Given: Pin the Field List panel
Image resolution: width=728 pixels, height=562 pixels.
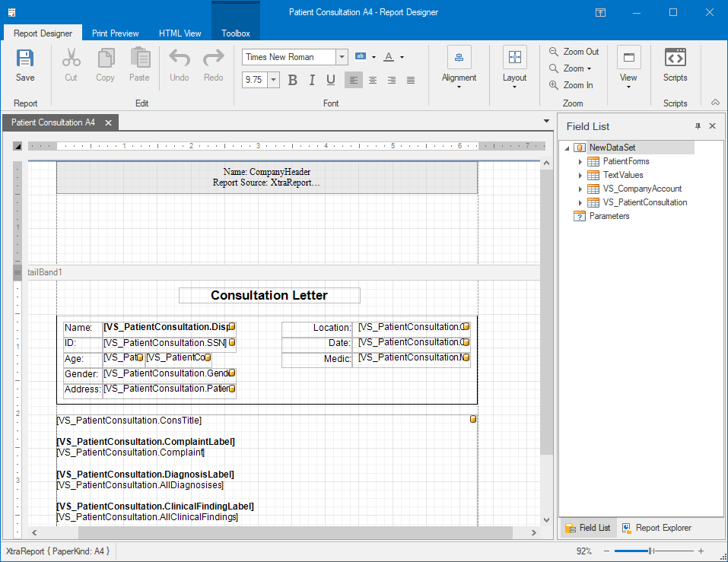Looking at the screenshot, I should coord(698,126).
